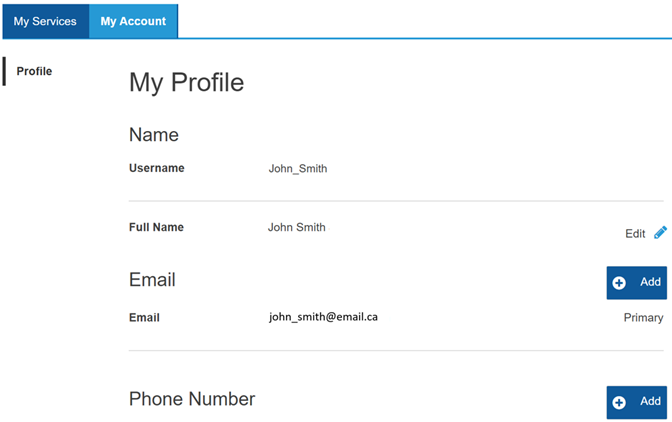Image resolution: width=672 pixels, height=422 pixels.
Task: Click the Full Name field label
Action: pyautogui.click(x=156, y=227)
